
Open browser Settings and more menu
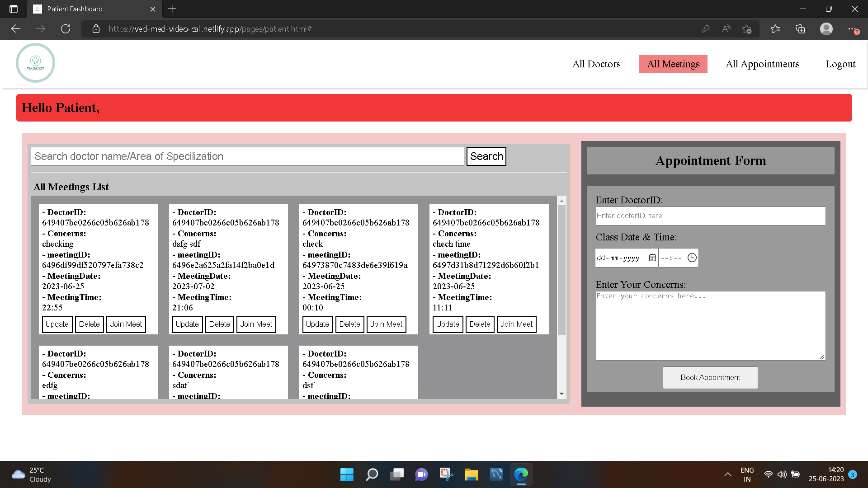pos(853,29)
